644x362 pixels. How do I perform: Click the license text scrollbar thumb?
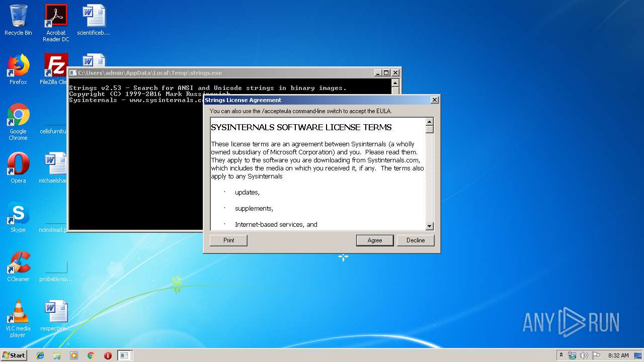pyautogui.click(x=430, y=129)
